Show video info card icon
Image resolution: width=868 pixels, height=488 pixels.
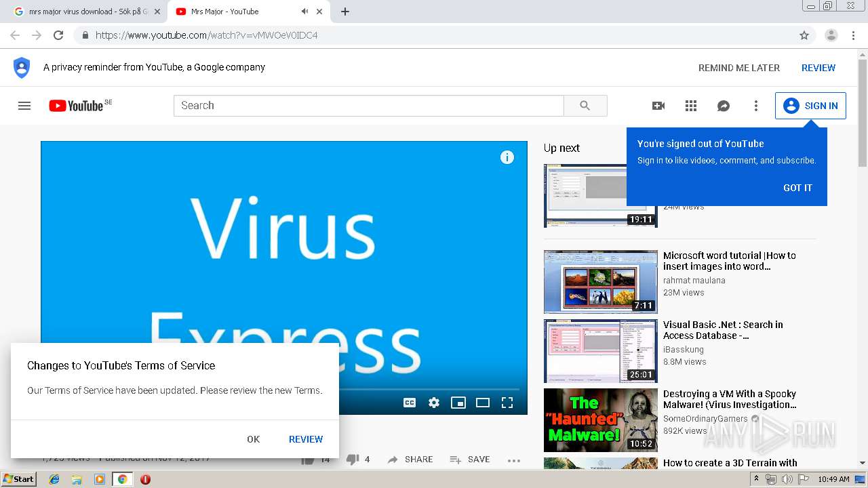coord(507,157)
